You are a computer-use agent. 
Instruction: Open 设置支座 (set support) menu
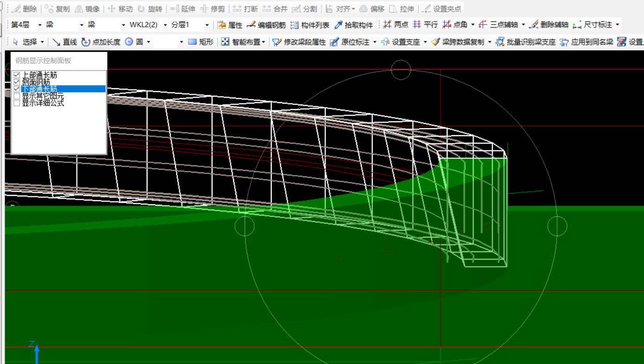coord(400,42)
